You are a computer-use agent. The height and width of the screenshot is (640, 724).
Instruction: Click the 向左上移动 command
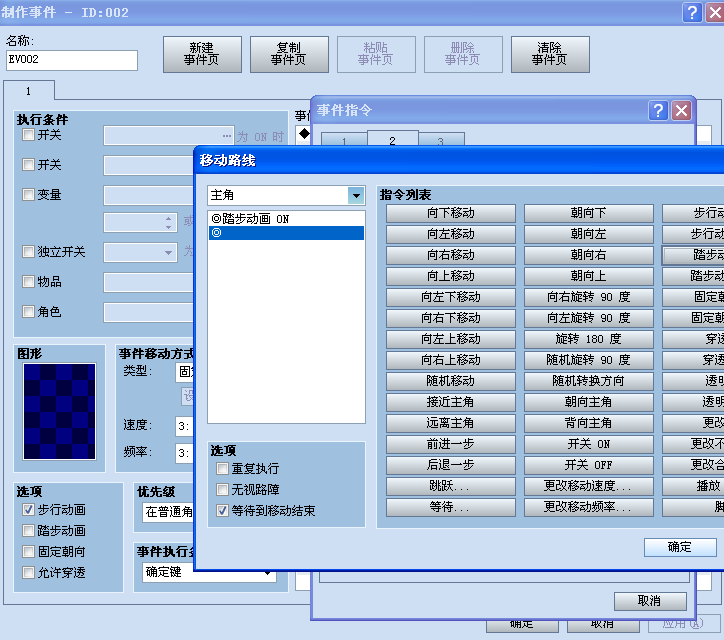451,339
